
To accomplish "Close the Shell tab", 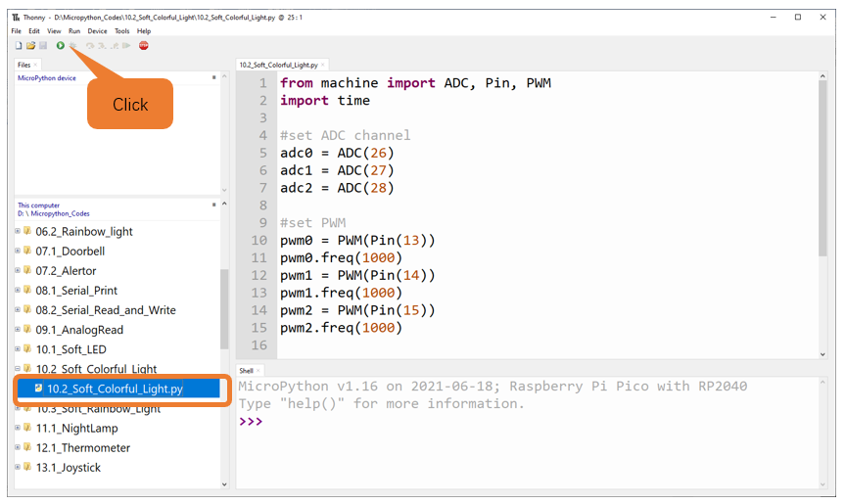I will (258, 371).
